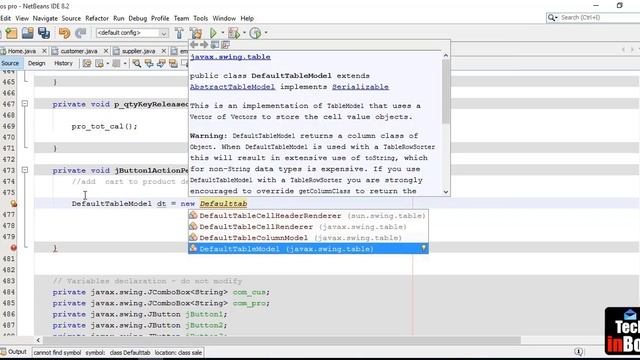Open the supplier.java tab
Image resolution: width=640 pixels, height=360 pixels.
pyautogui.click(x=138, y=51)
